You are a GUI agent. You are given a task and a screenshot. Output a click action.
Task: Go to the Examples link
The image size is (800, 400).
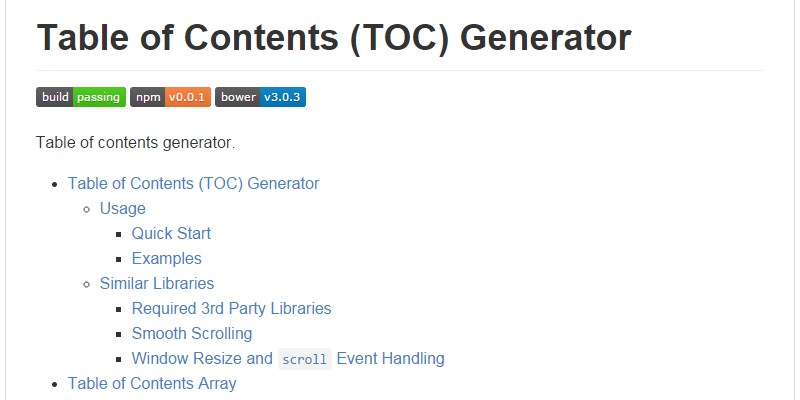[x=166, y=258]
